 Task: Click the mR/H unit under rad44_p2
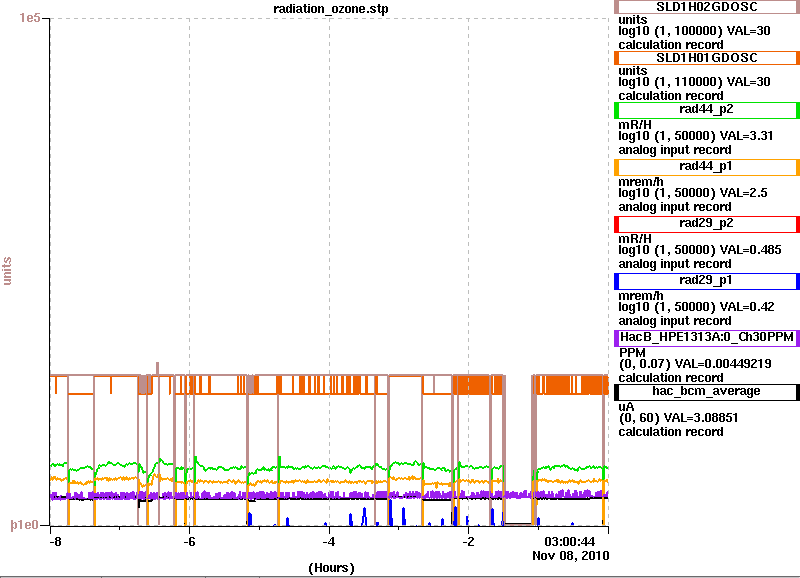[x=635, y=124]
